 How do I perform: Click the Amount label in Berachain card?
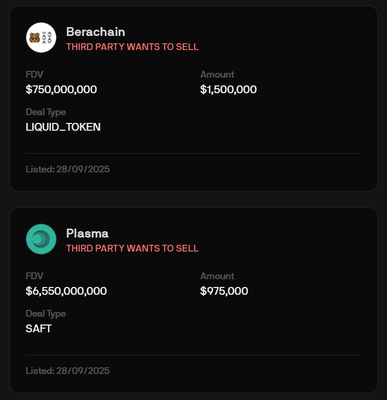click(x=217, y=74)
